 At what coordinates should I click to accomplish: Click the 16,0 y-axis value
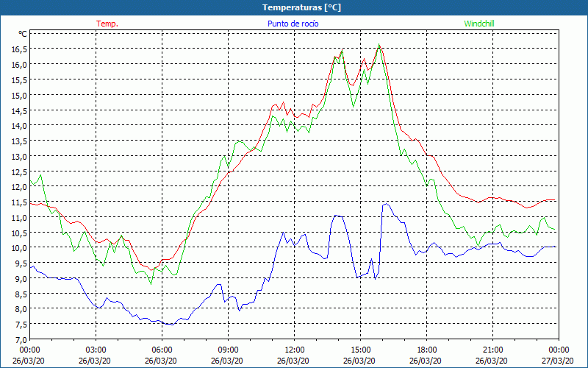[19, 65]
